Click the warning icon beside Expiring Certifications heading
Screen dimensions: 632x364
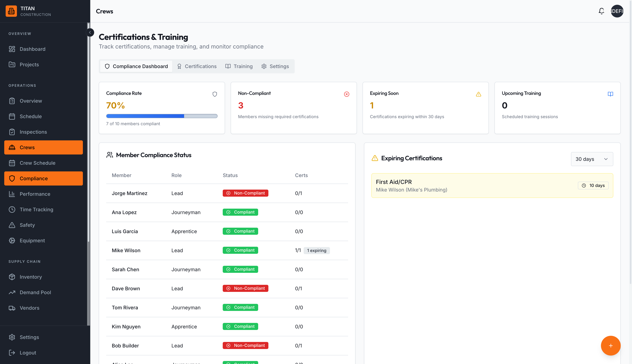375,158
